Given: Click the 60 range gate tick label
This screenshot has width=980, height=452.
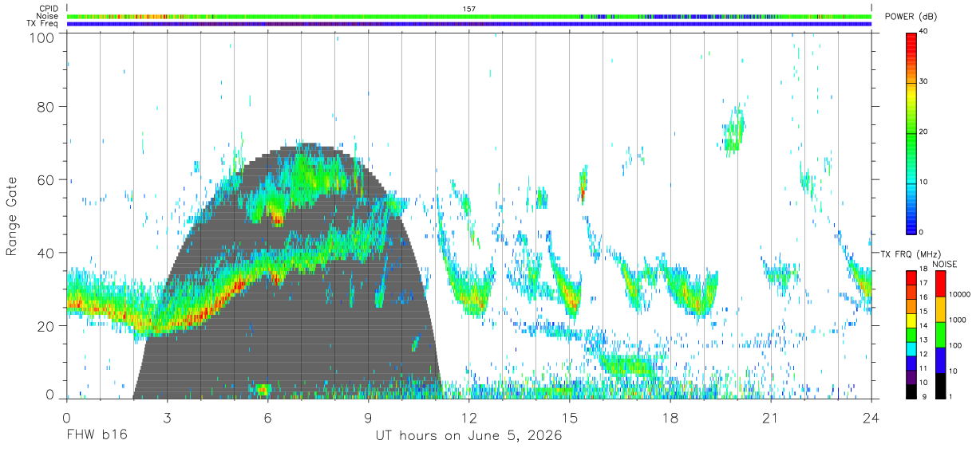Looking at the screenshot, I should pos(46,179).
